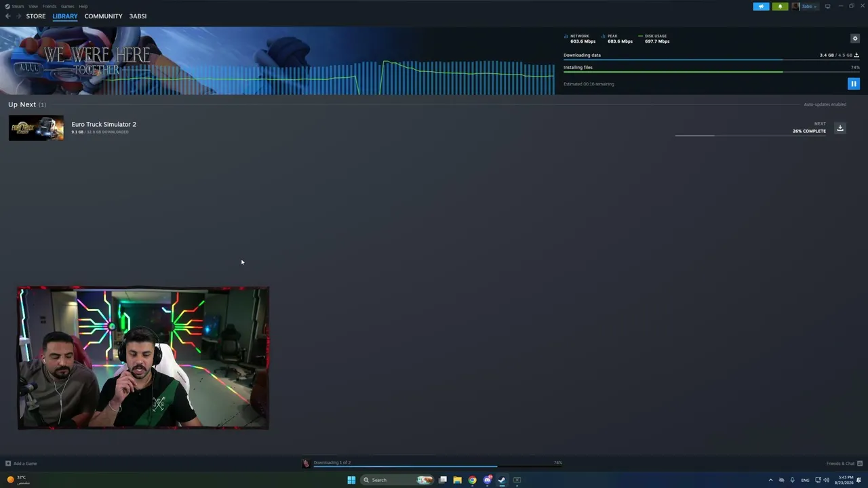This screenshot has height=488, width=868.
Task: Open the Games menu
Action: pos(67,6)
